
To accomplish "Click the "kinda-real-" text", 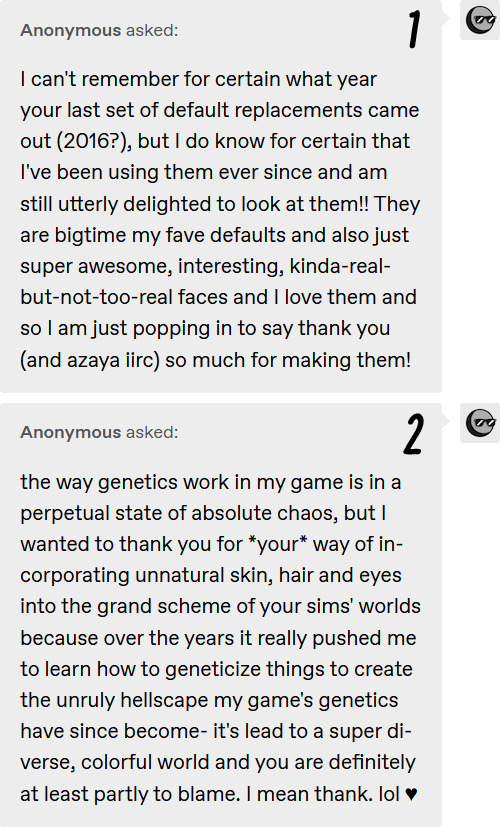I will [340, 266].
